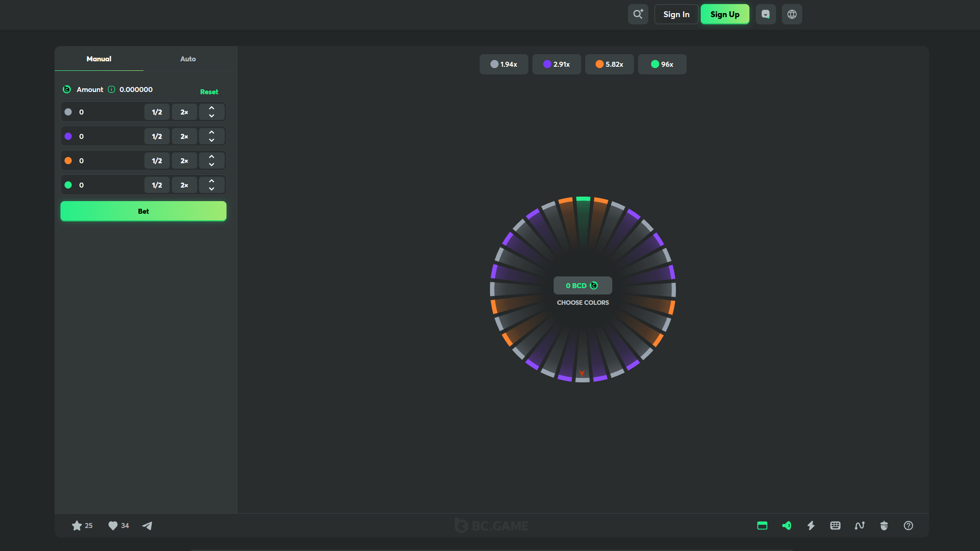Click BCD coin icon in wheel center
Screen dimensions: 980x551
pyautogui.click(x=594, y=285)
